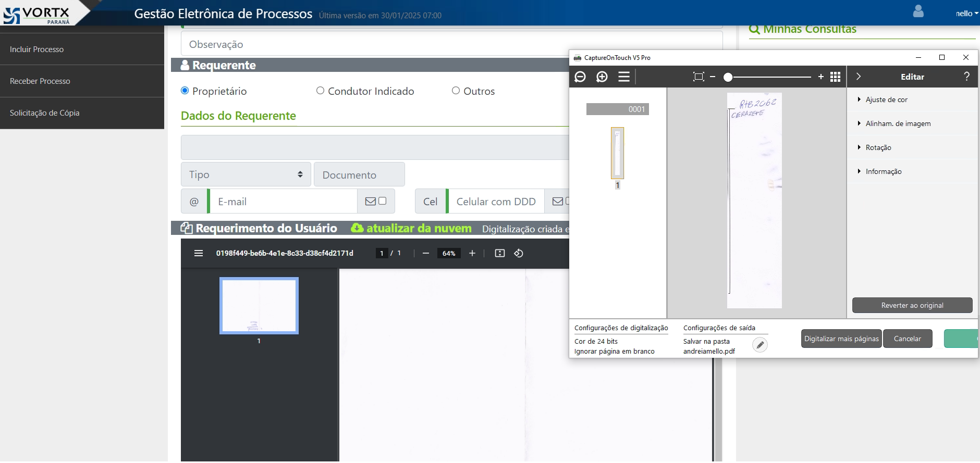This screenshot has height=463, width=980.
Task: Switch to the thumbnail grid view
Action: pos(835,77)
